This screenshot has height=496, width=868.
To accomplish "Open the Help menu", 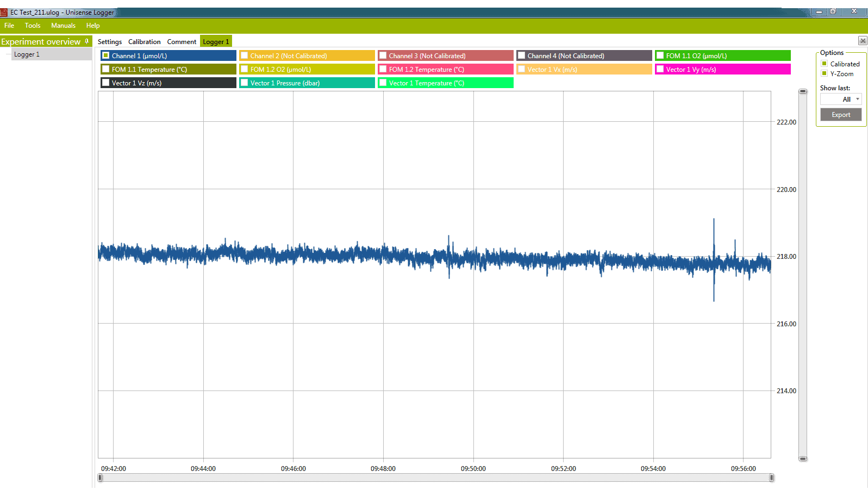I will coord(93,26).
